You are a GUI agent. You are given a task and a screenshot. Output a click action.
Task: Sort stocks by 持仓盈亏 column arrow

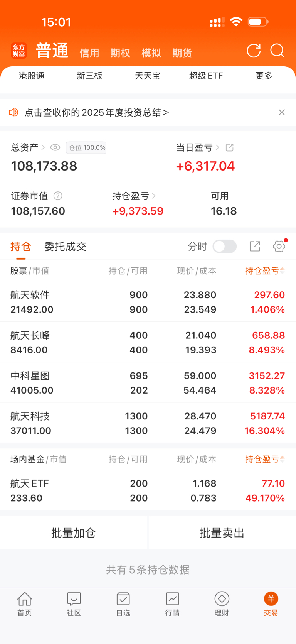[282, 271]
